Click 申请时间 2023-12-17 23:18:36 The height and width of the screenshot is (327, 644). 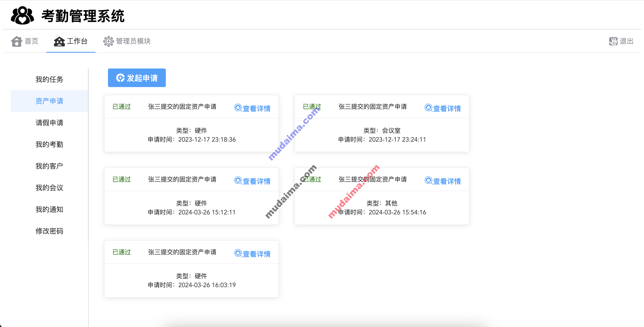point(192,140)
